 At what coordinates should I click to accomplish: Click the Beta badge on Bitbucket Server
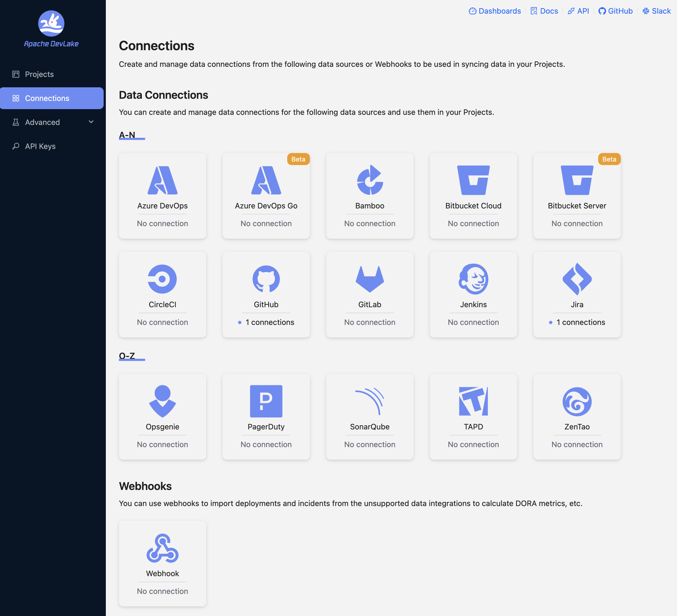(x=609, y=159)
